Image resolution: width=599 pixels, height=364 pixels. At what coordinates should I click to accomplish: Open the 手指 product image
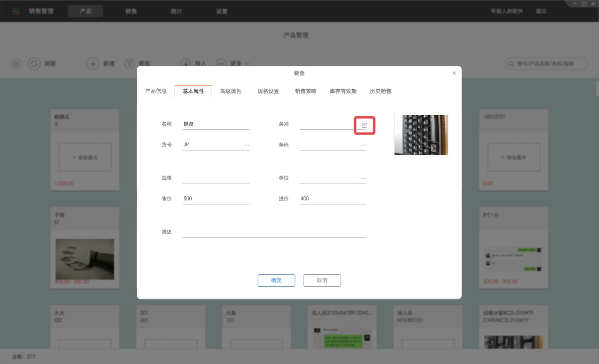coord(85,258)
